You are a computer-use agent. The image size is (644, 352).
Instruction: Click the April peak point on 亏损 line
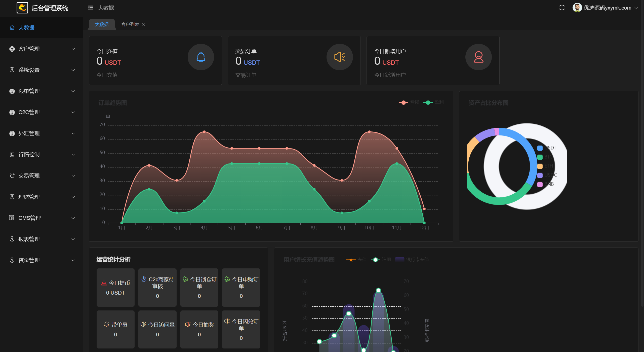coord(204,132)
